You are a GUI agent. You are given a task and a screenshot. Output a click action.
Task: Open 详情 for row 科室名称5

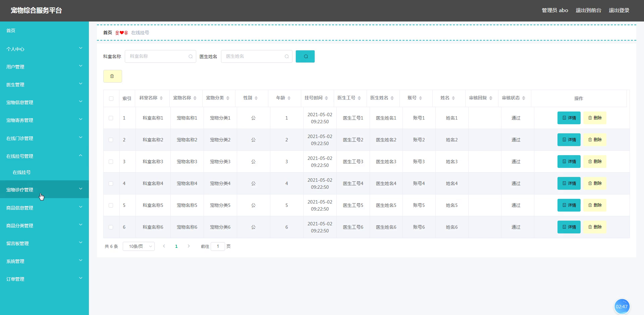569,205
